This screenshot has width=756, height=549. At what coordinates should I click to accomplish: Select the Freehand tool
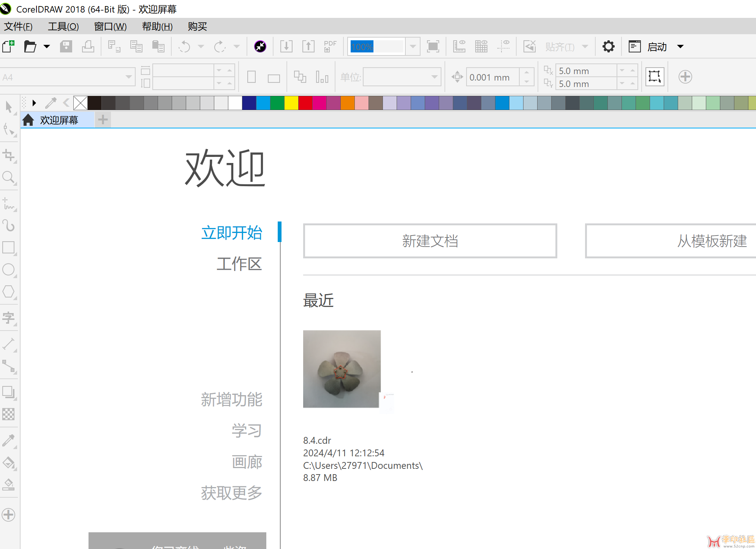(9, 204)
